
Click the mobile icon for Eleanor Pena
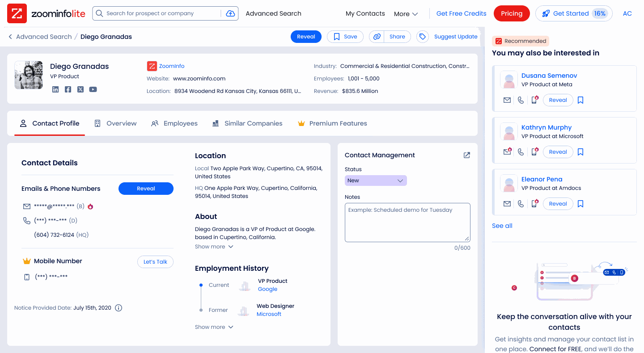[x=534, y=203]
